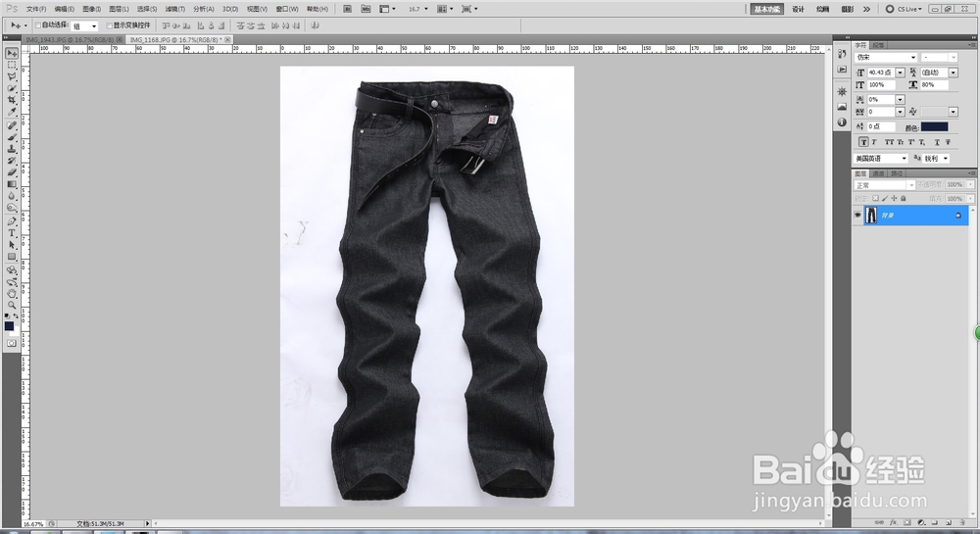The width and height of the screenshot is (980, 534).
Task: Select the Blur tool
Action: click(11, 196)
